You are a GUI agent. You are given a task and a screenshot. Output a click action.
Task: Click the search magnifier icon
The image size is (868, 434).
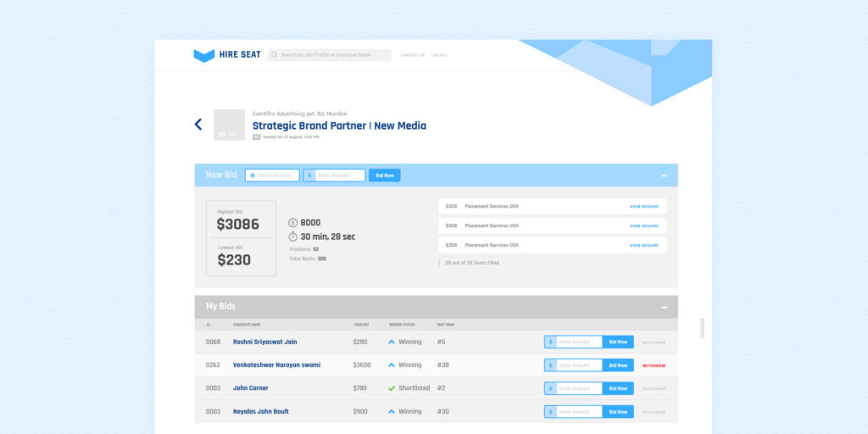click(x=274, y=55)
